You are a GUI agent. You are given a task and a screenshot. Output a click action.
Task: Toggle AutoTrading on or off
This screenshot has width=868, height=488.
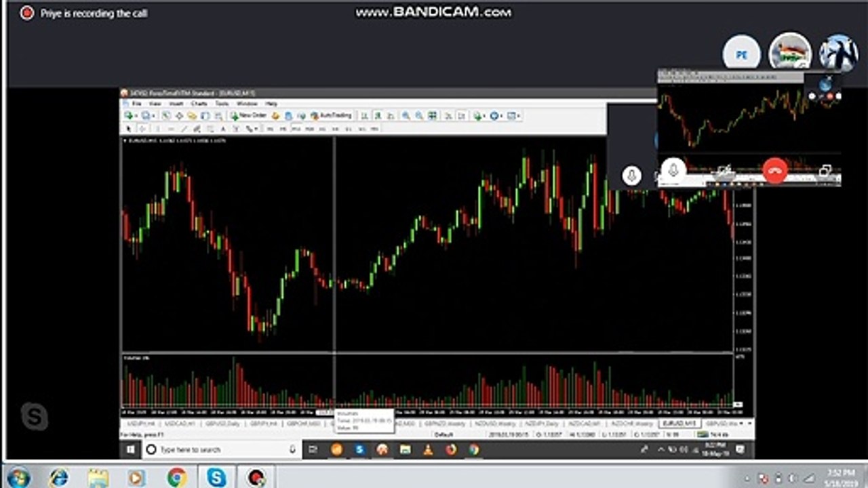(x=332, y=116)
